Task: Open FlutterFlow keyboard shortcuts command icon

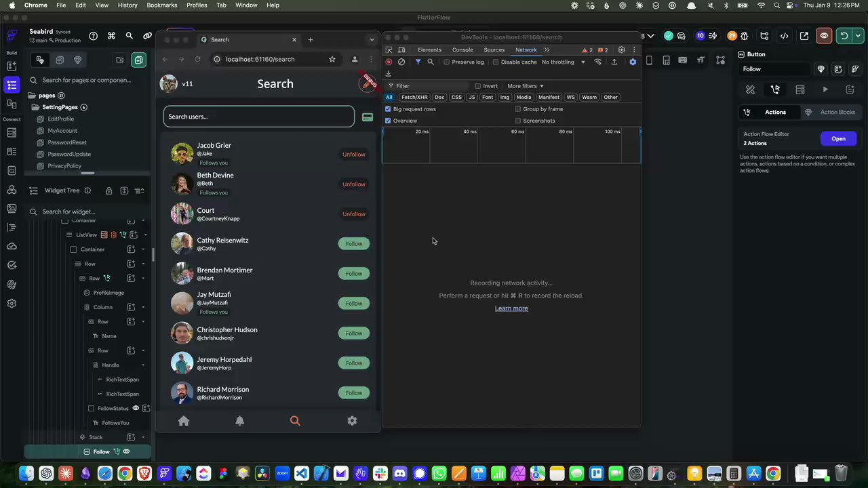Action: point(111,36)
